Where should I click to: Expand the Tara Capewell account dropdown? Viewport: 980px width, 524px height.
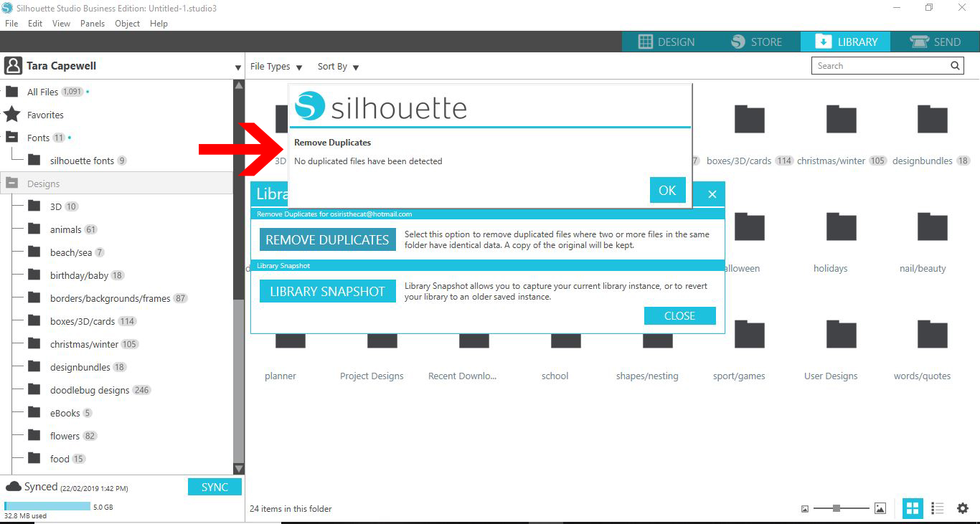(238, 67)
